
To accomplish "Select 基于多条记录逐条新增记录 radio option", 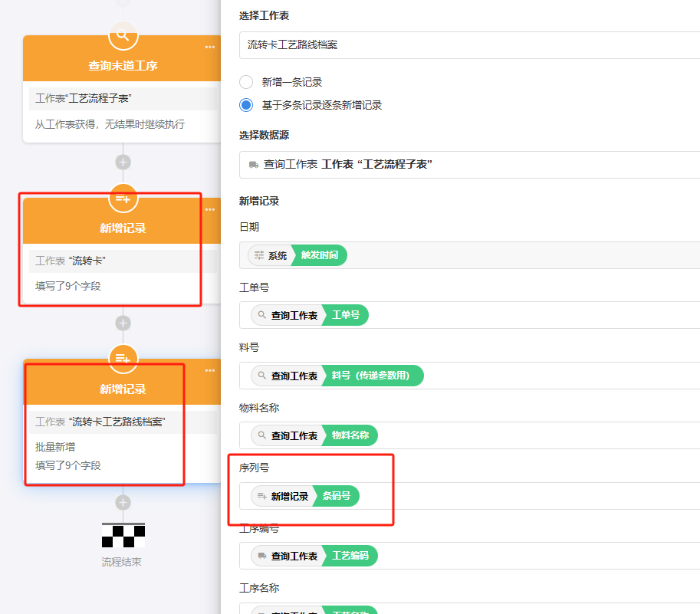I will (246, 105).
